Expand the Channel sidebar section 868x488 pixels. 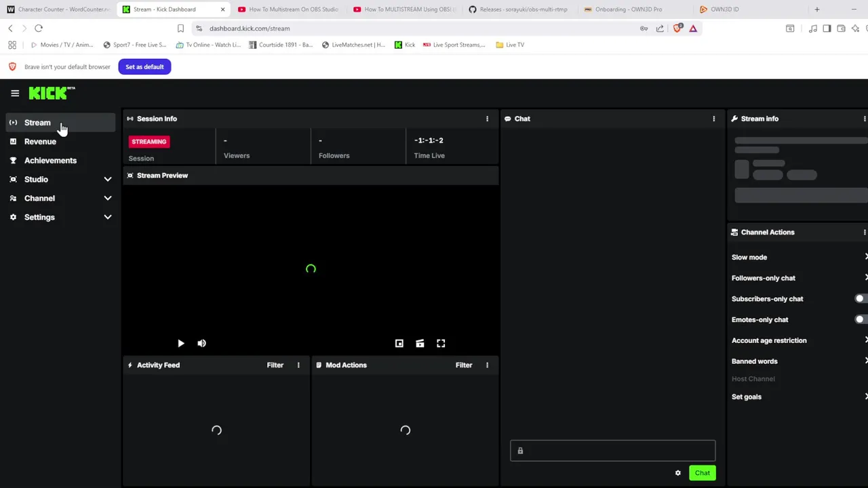[x=61, y=199]
